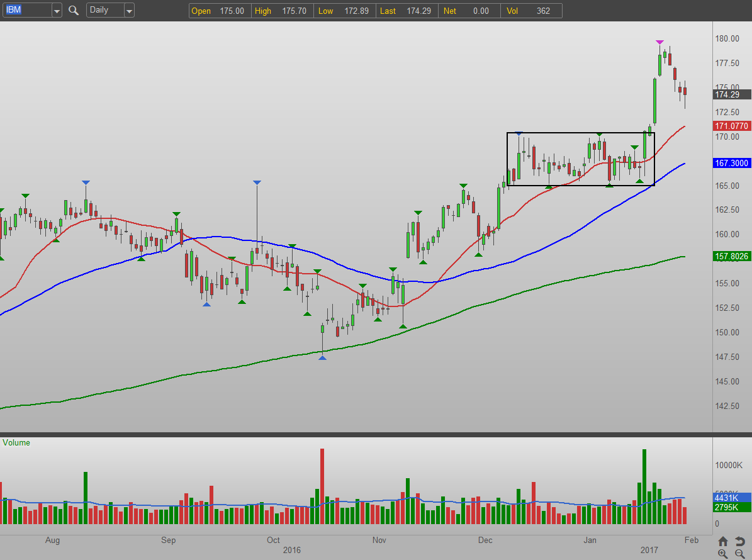
Task: Click the blue triangle under the October low
Action: 322,357
